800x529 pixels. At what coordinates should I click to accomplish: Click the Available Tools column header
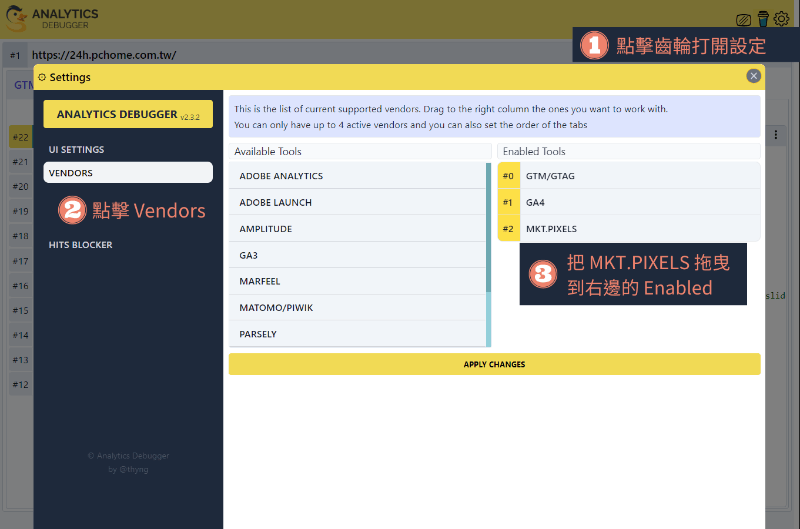pos(360,152)
